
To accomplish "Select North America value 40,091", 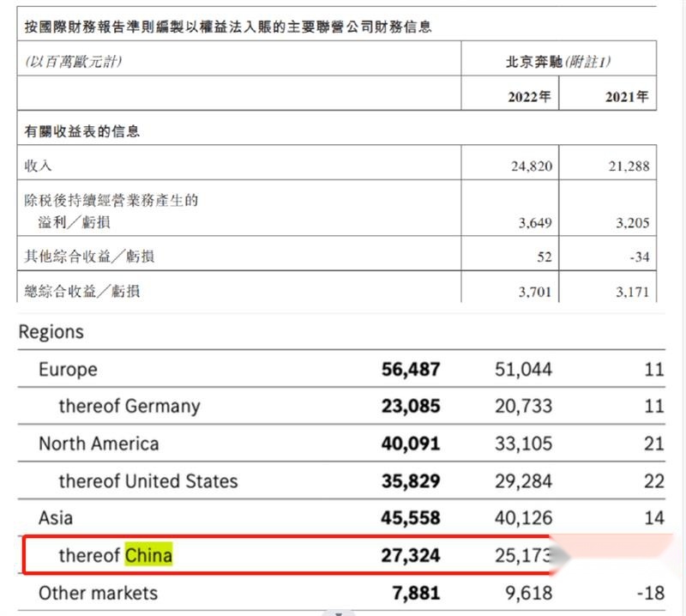I will [x=411, y=444].
